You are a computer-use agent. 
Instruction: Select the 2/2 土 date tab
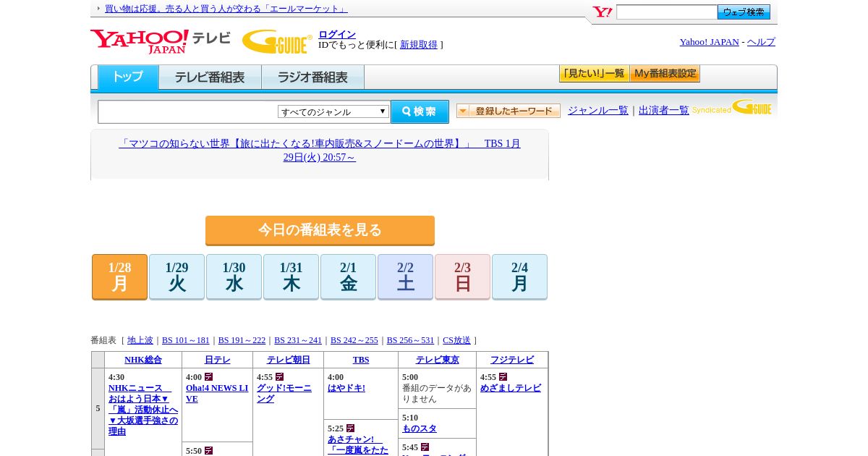click(x=405, y=276)
